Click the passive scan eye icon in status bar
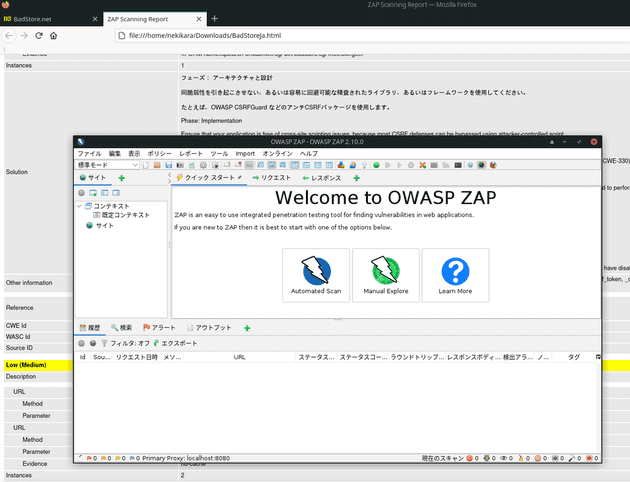The height and width of the screenshot is (482, 630). tap(503, 458)
